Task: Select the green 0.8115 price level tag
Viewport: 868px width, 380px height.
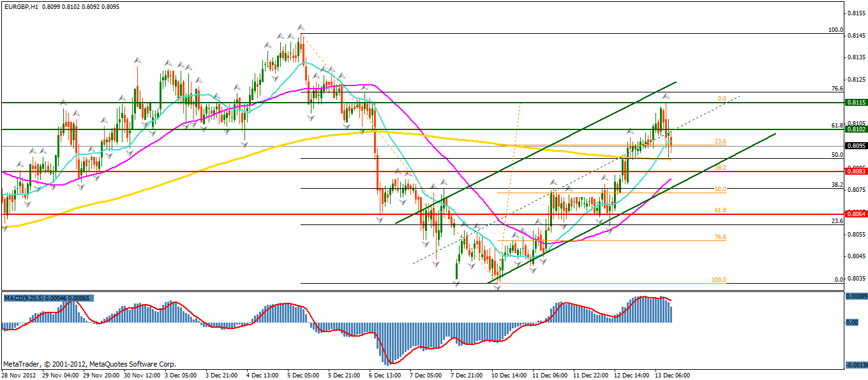Action: click(855, 102)
